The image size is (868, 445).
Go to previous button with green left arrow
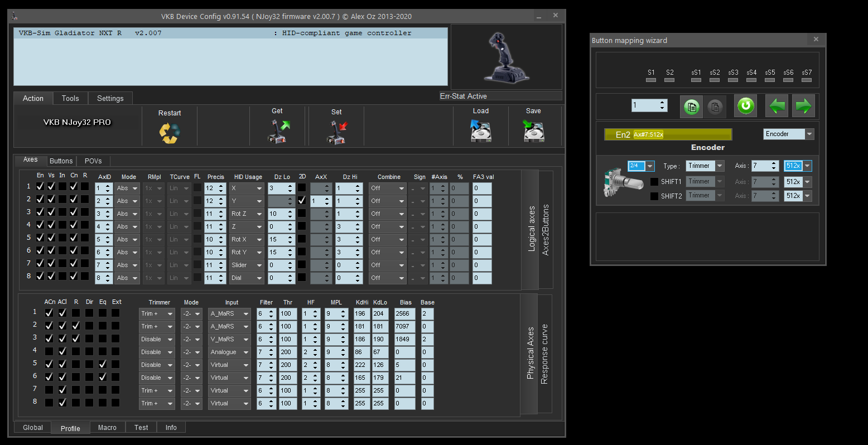777,105
